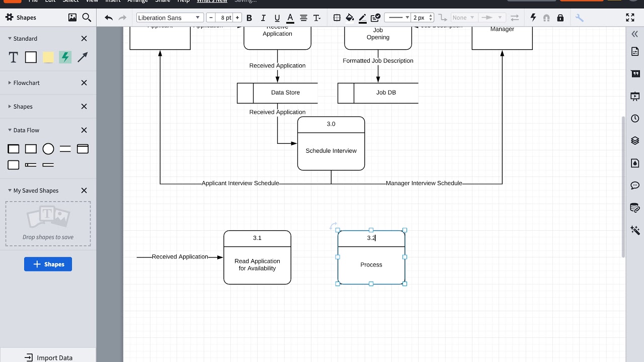Expand the Shapes library section
Viewport: 644px width, 362px height.
[x=10, y=106]
